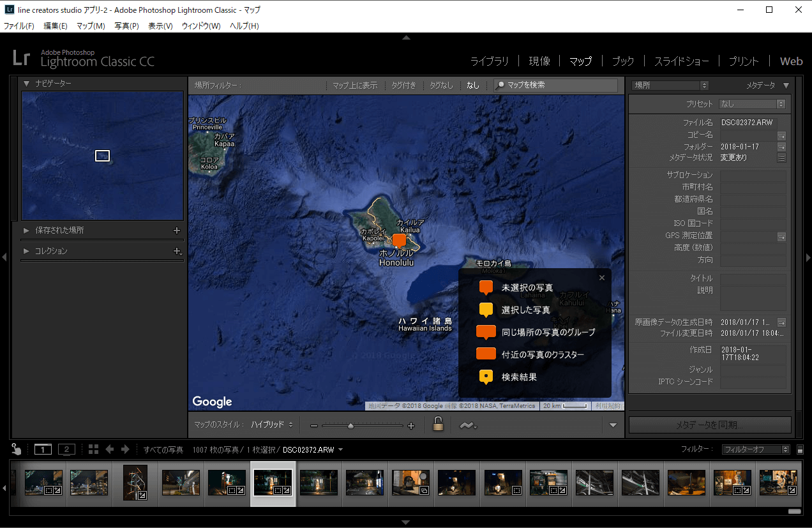Click the 国名 input field

753,211
